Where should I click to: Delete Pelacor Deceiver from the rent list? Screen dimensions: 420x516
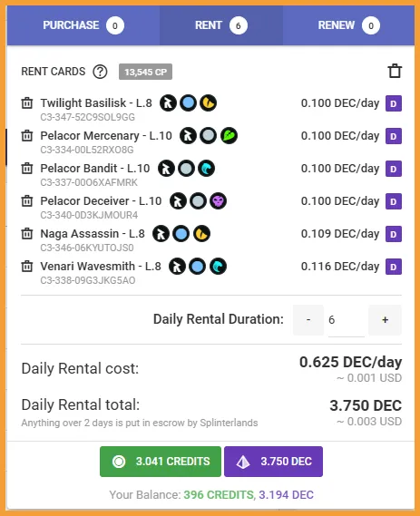[x=27, y=200]
